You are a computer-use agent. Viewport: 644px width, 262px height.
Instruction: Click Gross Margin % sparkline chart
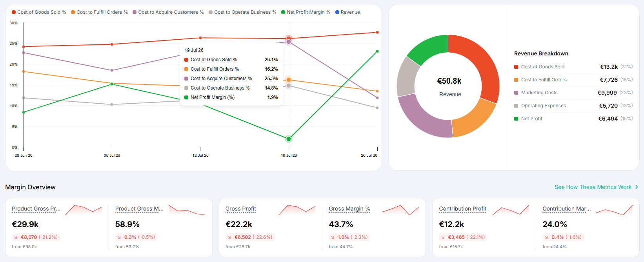[x=400, y=210]
